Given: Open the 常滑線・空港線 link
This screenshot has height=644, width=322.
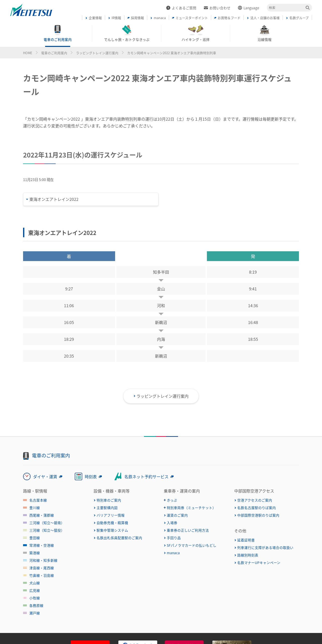Looking at the screenshot, I should tap(41, 545).
